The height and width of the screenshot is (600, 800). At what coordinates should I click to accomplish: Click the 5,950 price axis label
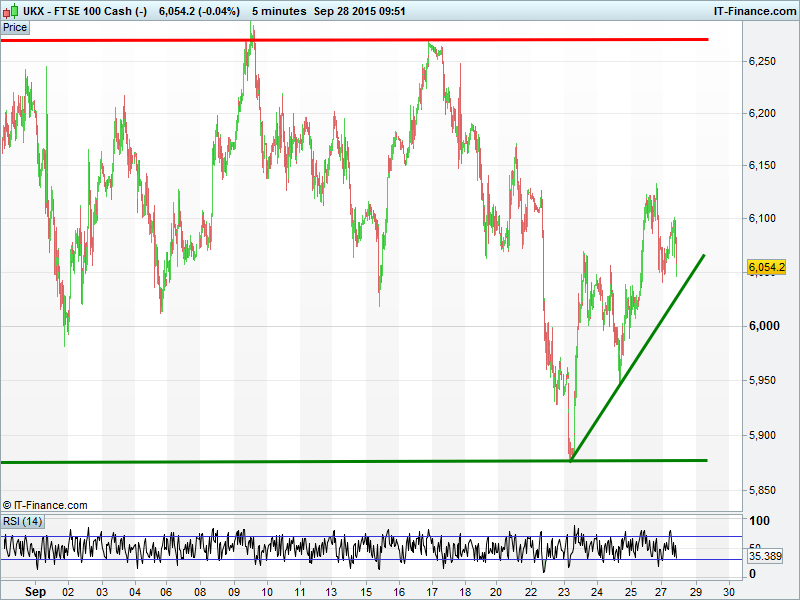[762, 381]
